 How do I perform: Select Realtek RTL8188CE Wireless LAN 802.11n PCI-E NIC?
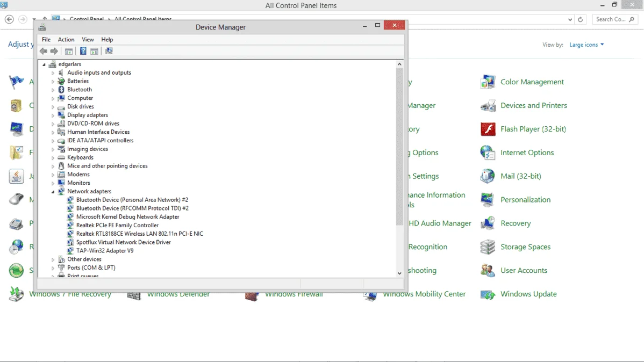click(x=139, y=234)
